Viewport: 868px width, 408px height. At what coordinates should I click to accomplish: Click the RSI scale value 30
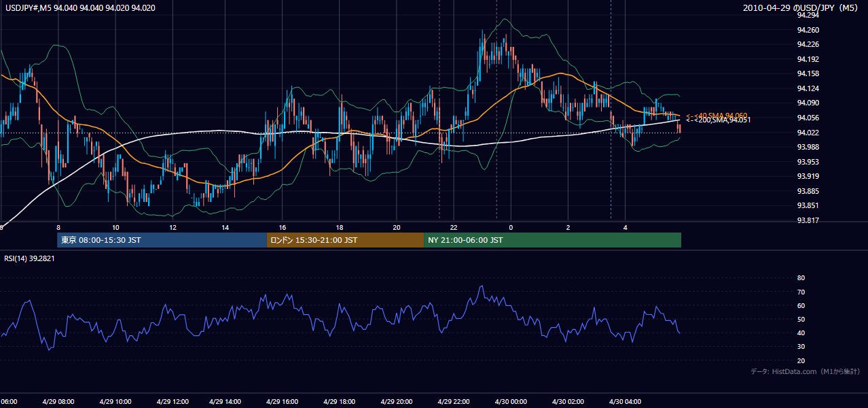[x=801, y=347]
